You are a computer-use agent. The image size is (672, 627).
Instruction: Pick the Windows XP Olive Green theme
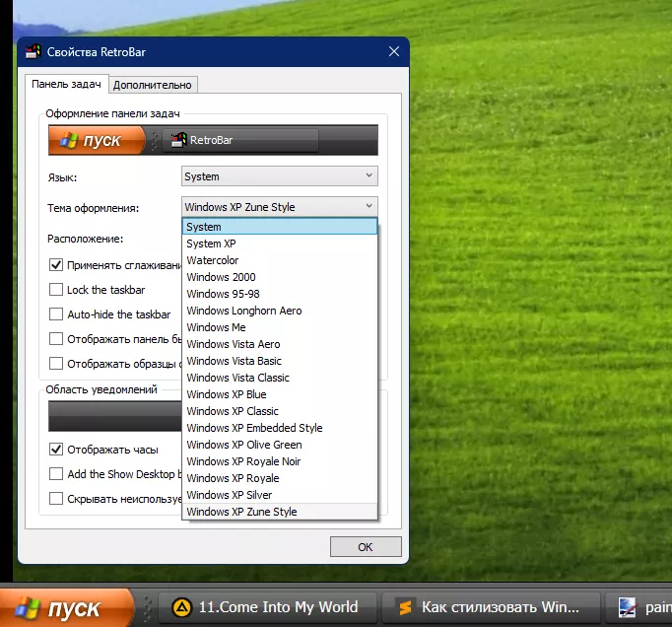(x=280, y=445)
